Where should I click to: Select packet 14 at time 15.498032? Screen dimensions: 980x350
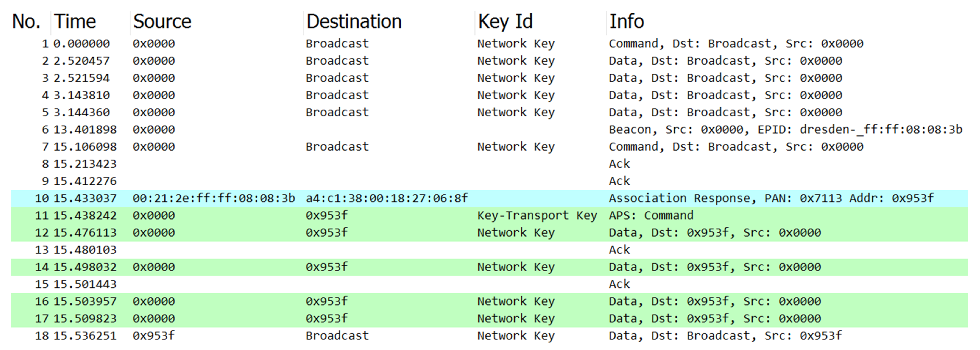pyautogui.click(x=85, y=267)
